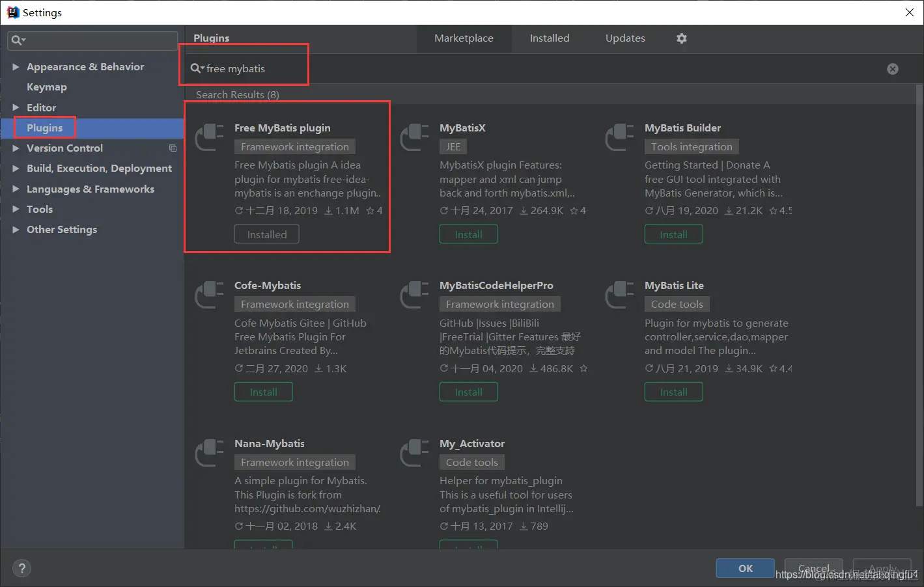Click Framework integration tag on Free MyBatis plugin

[295, 147]
